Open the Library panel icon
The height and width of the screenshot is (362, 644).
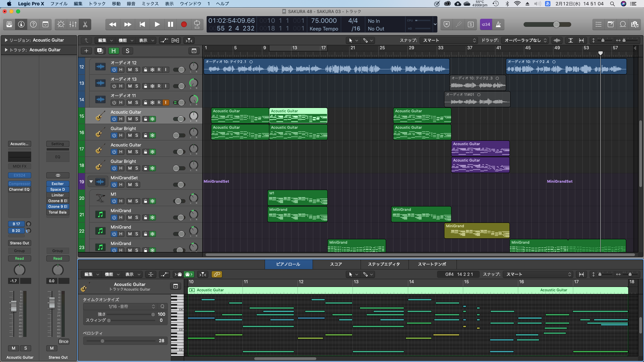click(9, 24)
